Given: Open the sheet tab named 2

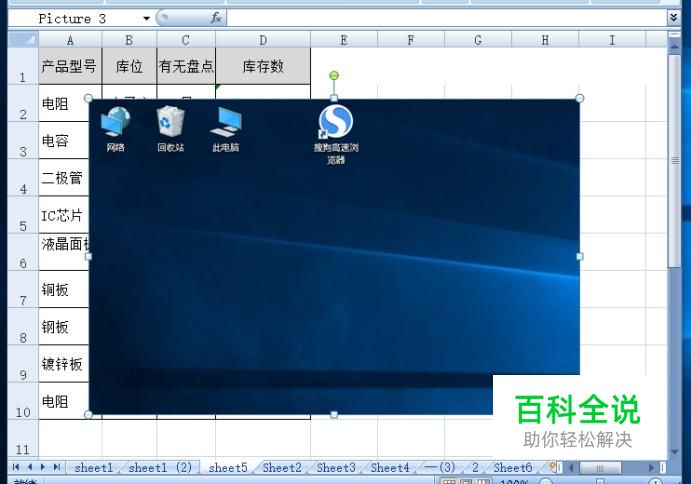Looking at the screenshot, I should tap(475, 467).
